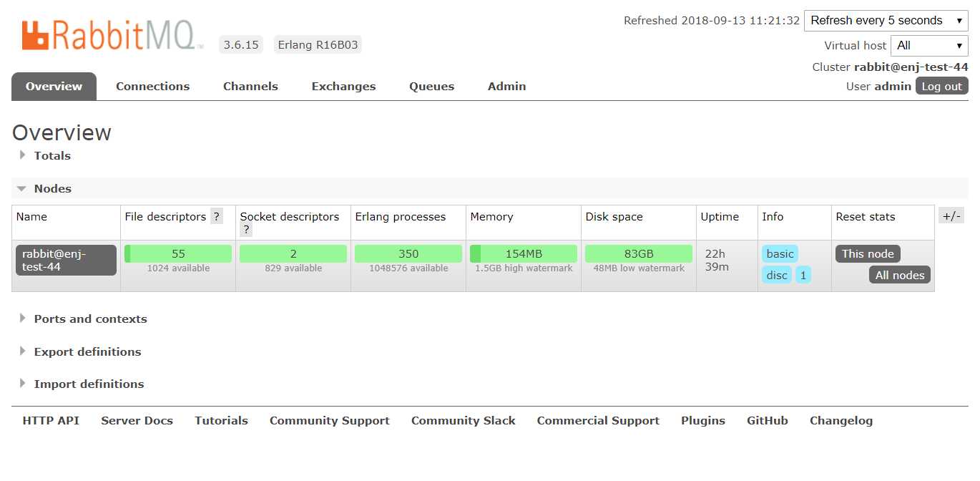Click the Disk space 83GB bar
980x481 pixels.
click(x=639, y=253)
